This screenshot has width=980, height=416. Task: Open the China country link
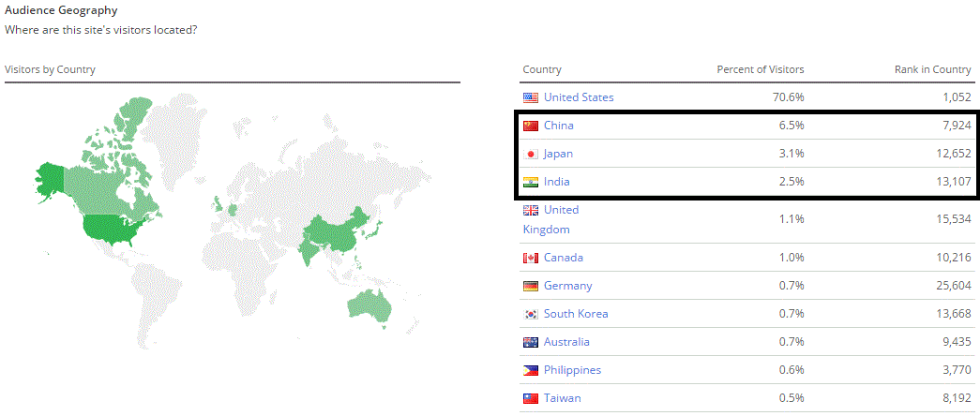(x=558, y=126)
